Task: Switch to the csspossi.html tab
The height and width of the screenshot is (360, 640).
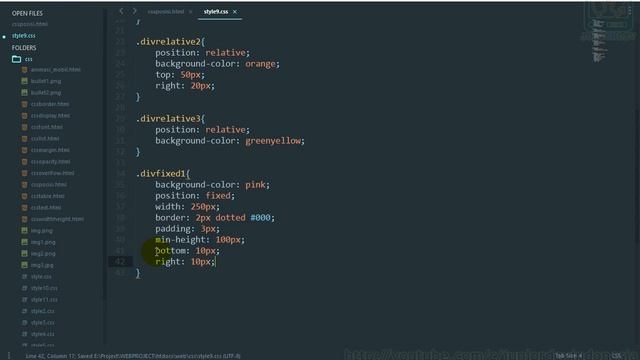Action: [x=166, y=12]
